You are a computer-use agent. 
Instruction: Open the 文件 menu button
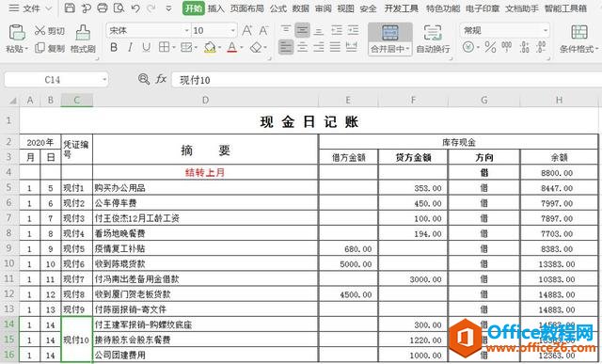30,8
